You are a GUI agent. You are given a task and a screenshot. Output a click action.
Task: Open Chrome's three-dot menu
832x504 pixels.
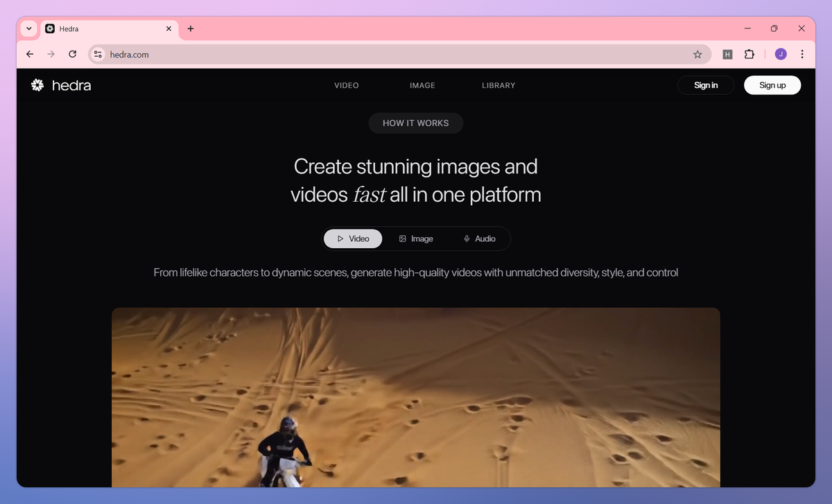tap(802, 54)
